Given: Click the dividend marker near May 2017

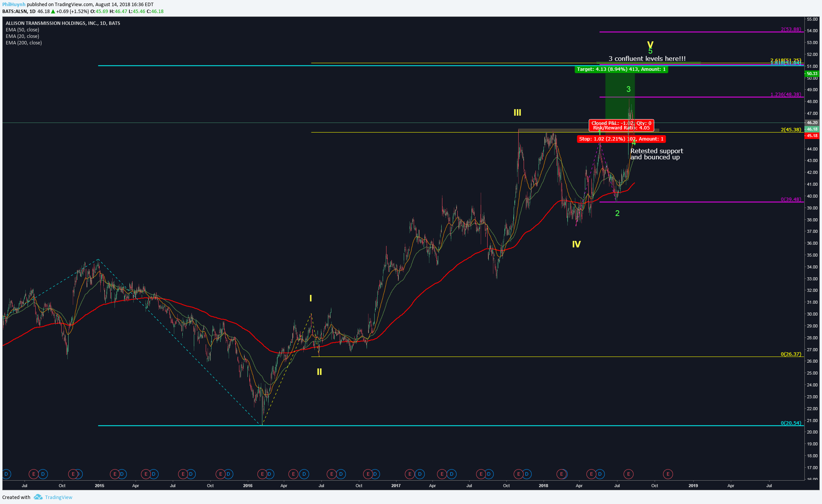Looking at the screenshot, I should [452, 474].
